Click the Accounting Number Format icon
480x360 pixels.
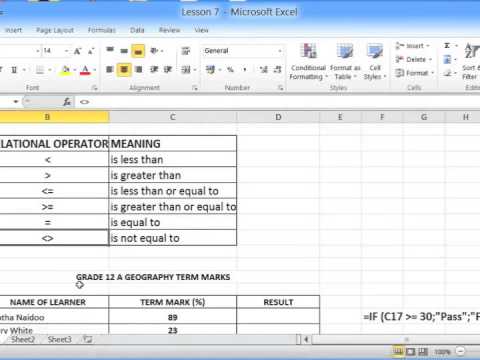[210, 69]
